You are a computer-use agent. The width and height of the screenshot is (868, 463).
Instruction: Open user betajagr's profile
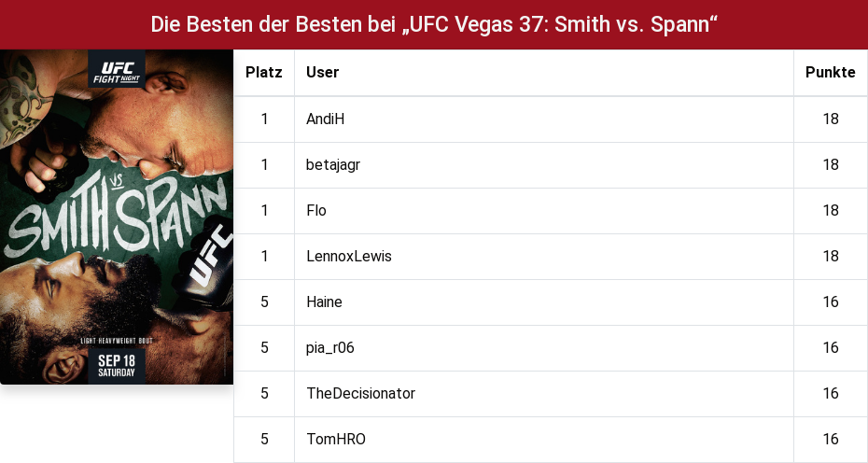tap(332, 165)
